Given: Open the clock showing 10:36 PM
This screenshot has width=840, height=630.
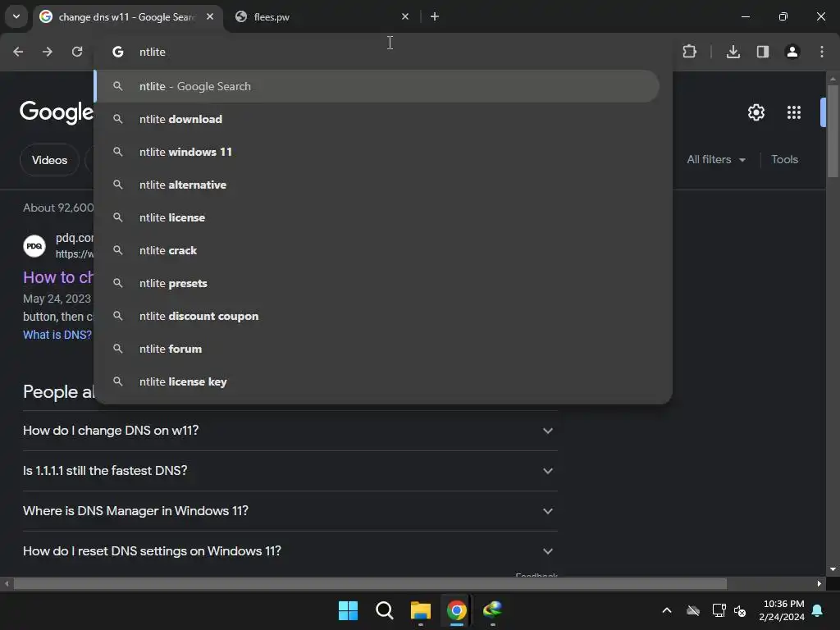Looking at the screenshot, I should (782, 610).
